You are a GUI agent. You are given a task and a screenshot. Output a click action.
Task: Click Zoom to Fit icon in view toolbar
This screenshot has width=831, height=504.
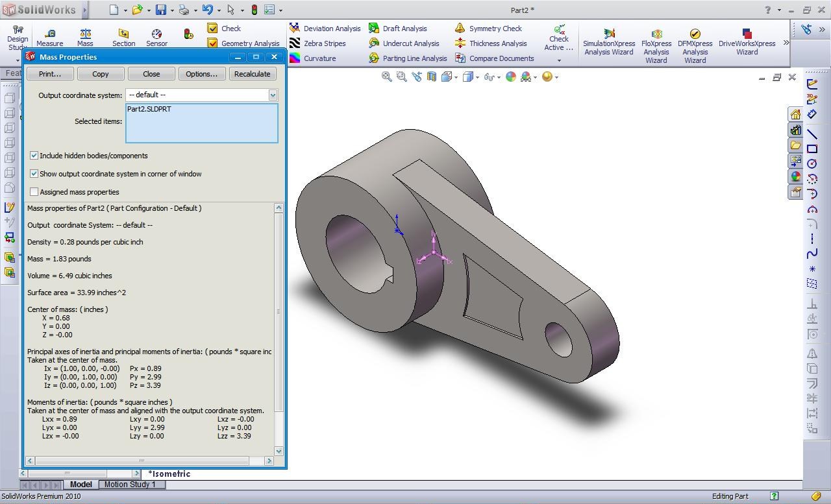pyautogui.click(x=387, y=77)
